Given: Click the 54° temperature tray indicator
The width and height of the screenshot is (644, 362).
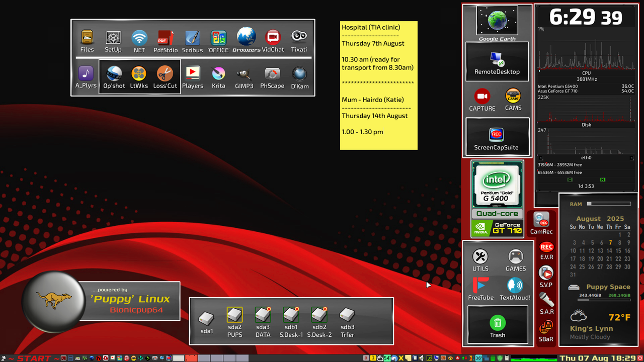Looking at the screenshot, I should tap(387, 358).
